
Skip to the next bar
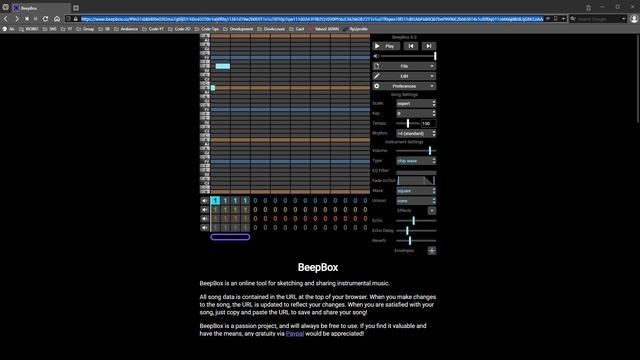(x=429, y=46)
